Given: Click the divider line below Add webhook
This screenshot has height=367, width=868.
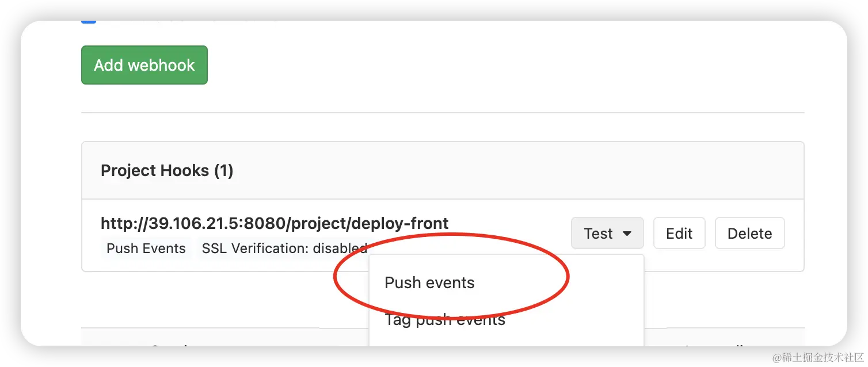Looking at the screenshot, I should (x=442, y=113).
